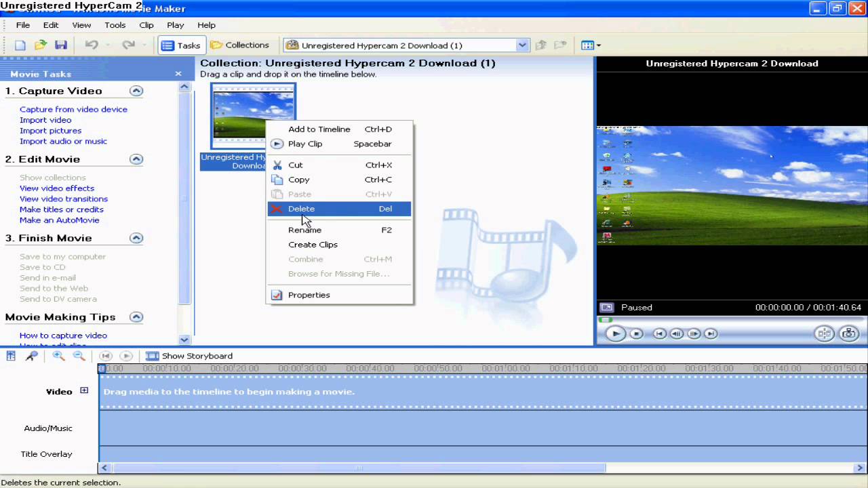Click the Back button on monitor
The width and height of the screenshot is (868, 488).
tap(659, 333)
